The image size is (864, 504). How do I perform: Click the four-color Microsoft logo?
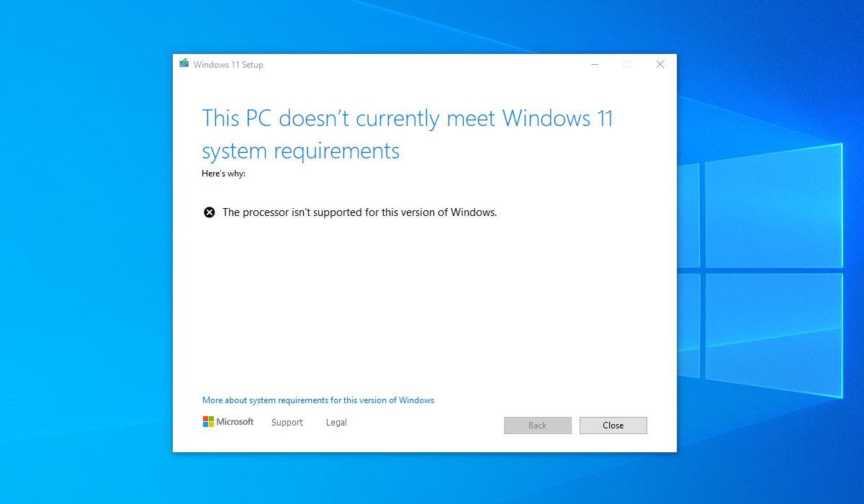208,422
